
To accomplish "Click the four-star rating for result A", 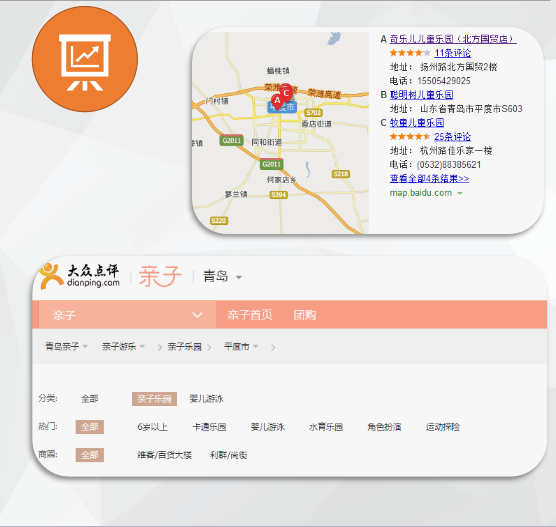I will [410, 53].
